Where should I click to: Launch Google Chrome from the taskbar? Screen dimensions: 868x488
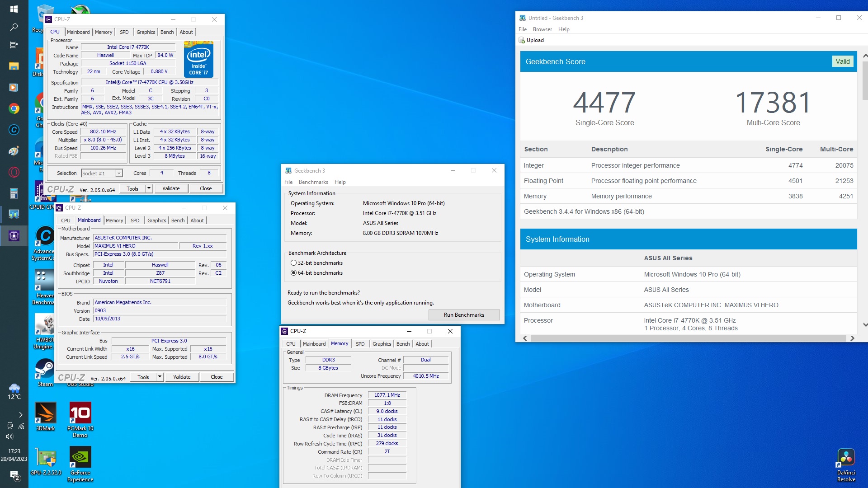[x=14, y=108]
